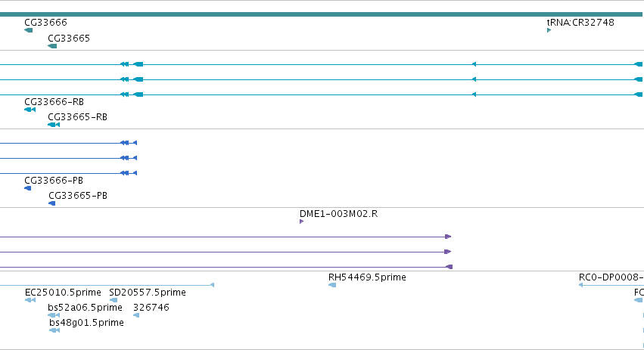This screenshot has width=644, height=350.
Task: Click the CG33665 gene label
Action: (69, 38)
